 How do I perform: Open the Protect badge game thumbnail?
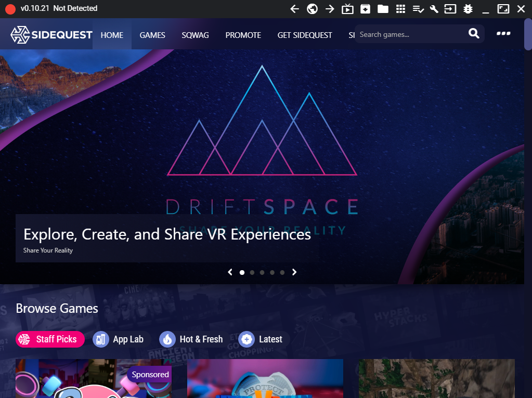265,378
